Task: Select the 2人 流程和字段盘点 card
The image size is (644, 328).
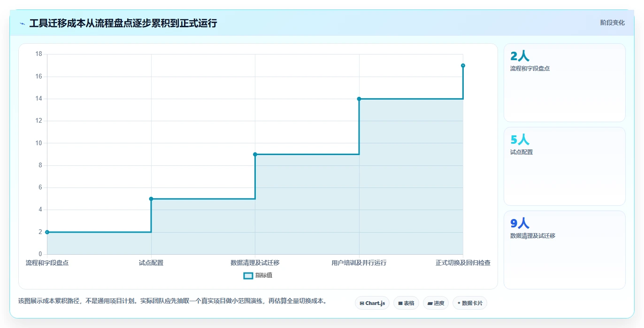Action: pos(564,83)
